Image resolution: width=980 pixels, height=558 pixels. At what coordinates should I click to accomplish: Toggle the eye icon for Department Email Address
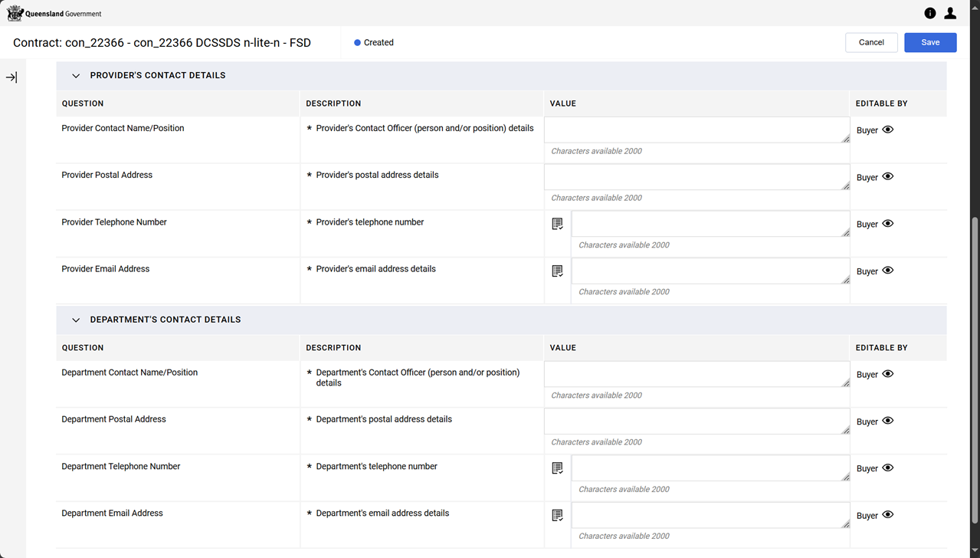[887, 515]
